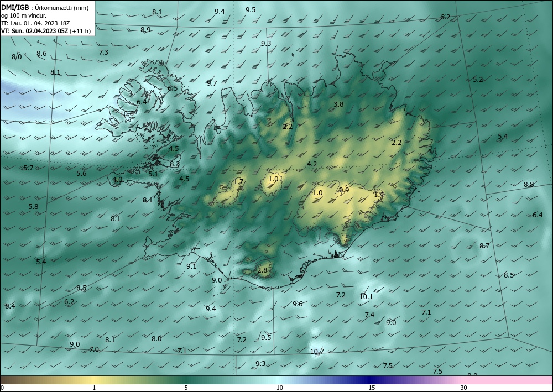553x392 pixels.
Task: Click the map value 5.6
Action: pos(81,173)
